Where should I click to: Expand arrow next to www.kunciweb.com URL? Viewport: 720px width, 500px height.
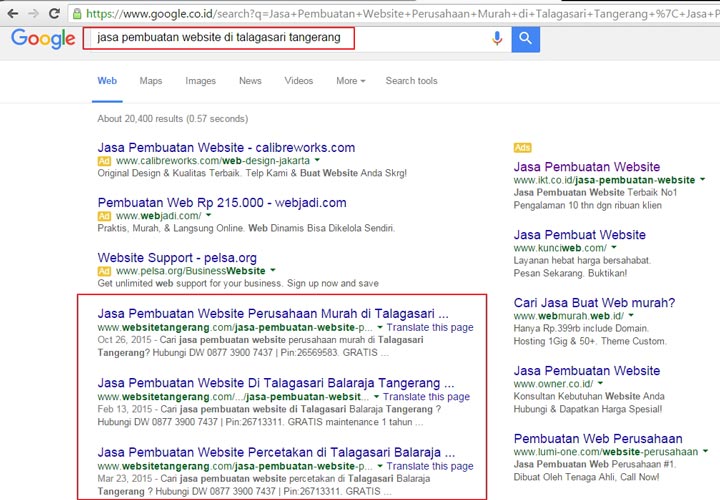click(x=614, y=247)
